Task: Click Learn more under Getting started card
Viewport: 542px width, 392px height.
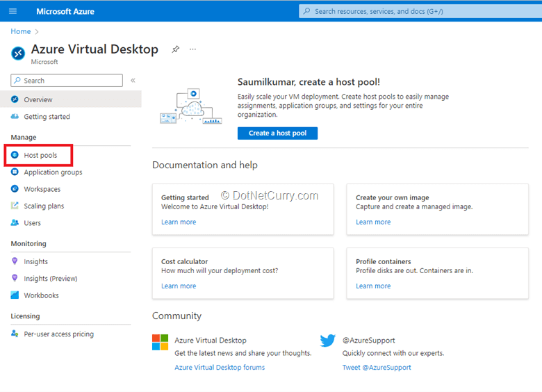Action: [179, 222]
